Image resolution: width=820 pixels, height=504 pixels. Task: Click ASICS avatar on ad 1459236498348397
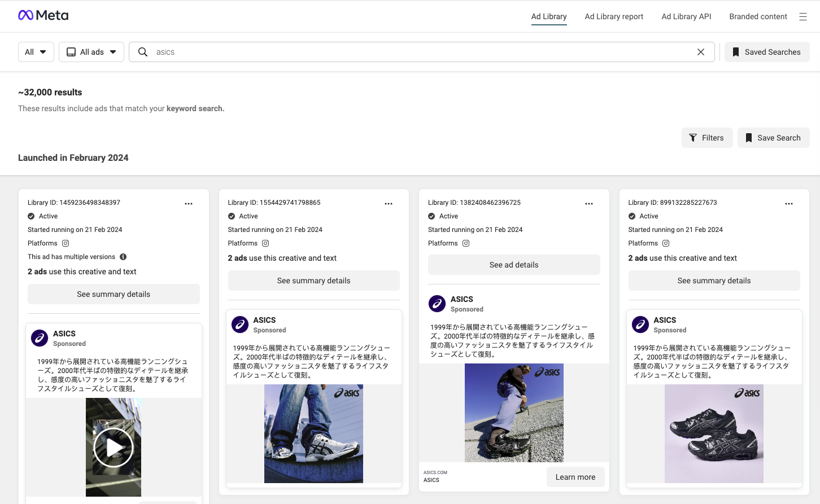[x=40, y=338]
